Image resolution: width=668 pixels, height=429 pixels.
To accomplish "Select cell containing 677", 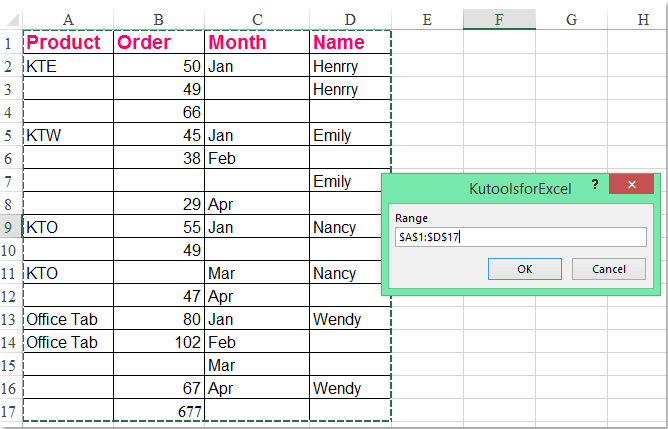I will [x=158, y=411].
